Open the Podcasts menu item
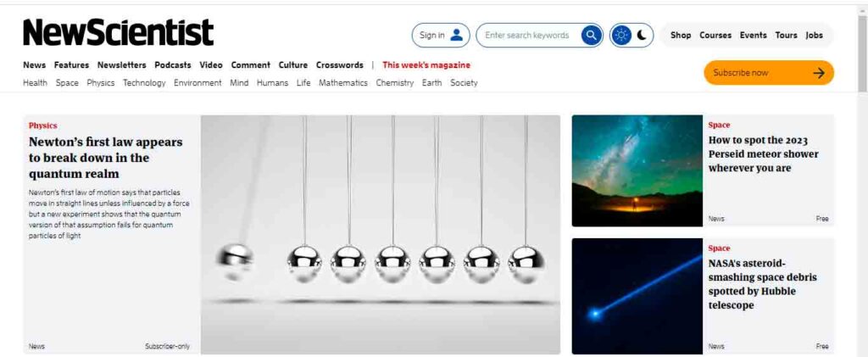 173,64
